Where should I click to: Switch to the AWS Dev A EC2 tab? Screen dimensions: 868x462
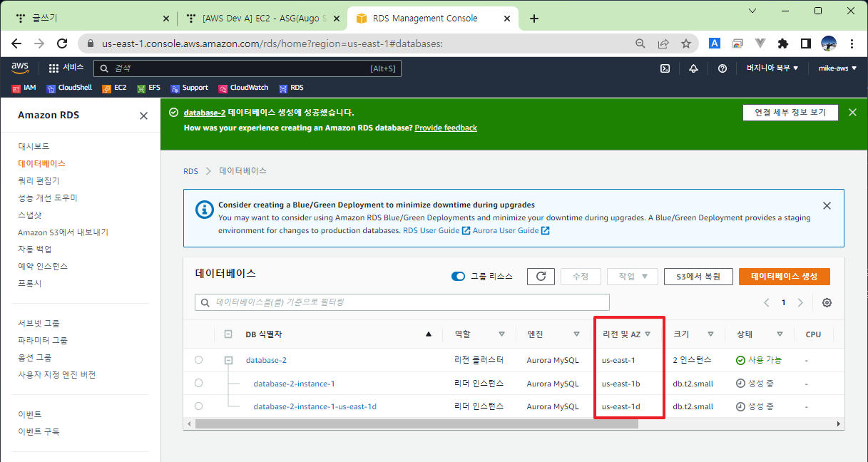click(x=261, y=19)
